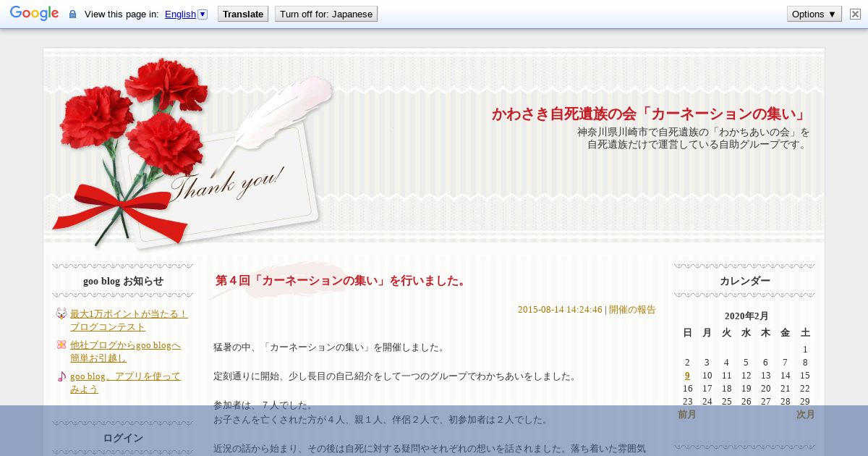This screenshot has height=456, width=868.
Task: Close the Google Translate bar
Action: pos(855,14)
